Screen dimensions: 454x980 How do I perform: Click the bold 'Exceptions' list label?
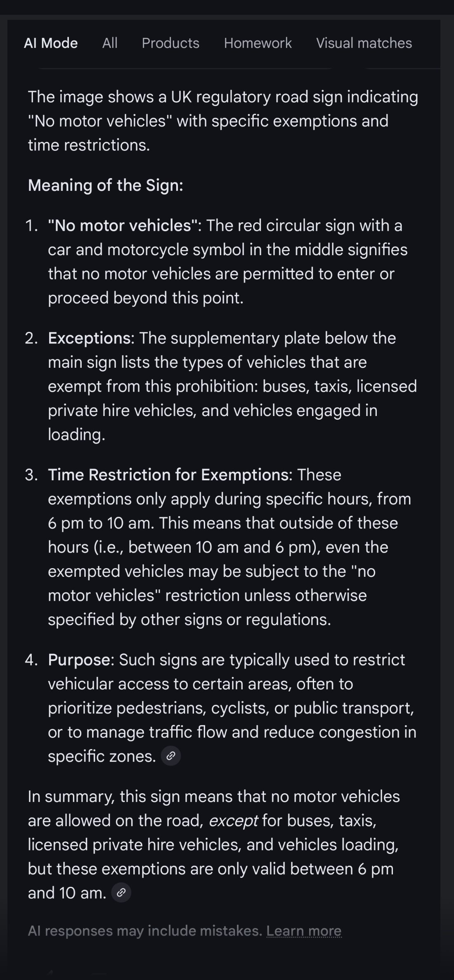(x=89, y=338)
